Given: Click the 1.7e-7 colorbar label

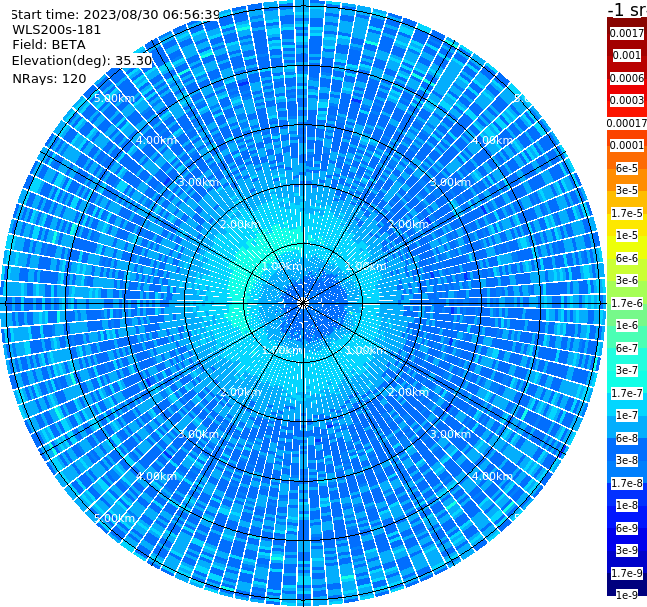Looking at the screenshot, I should pyautogui.click(x=627, y=393).
